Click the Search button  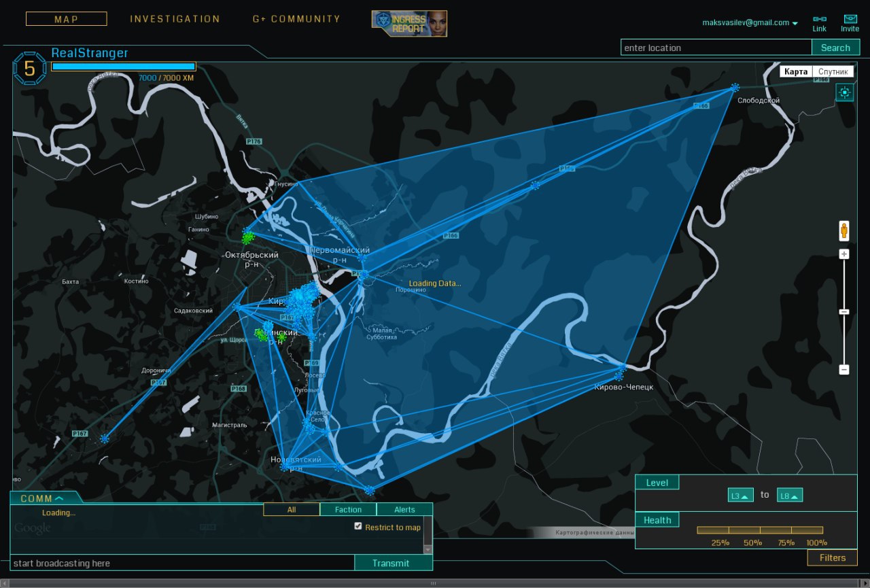tap(836, 48)
